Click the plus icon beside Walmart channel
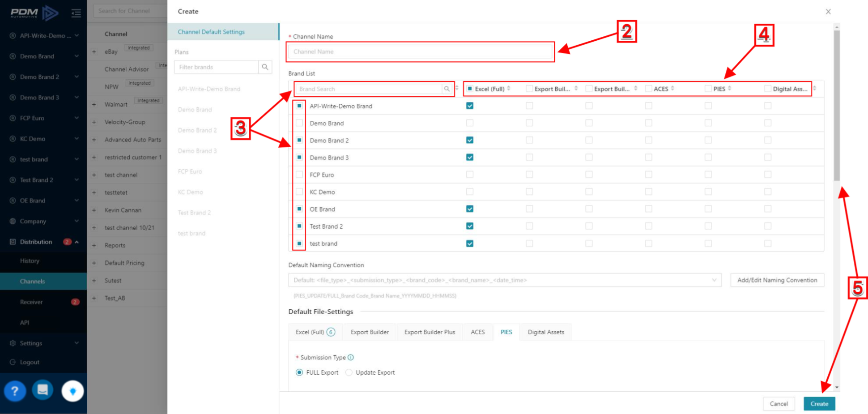This screenshot has height=414, width=868. pyautogui.click(x=94, y=104)
